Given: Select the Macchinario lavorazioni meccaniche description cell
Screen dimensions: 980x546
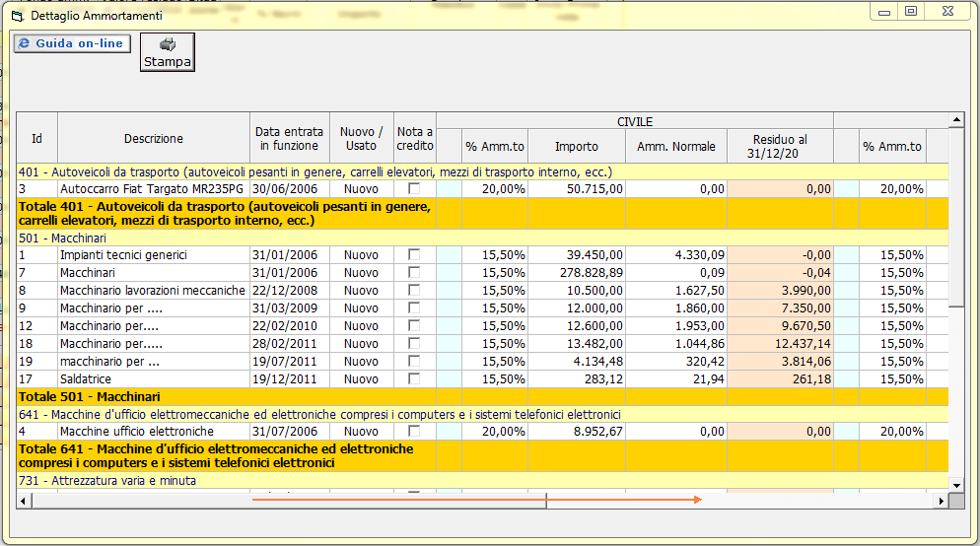Looking at the screenshot, I should pyautogui.click(x=152, y=291).
